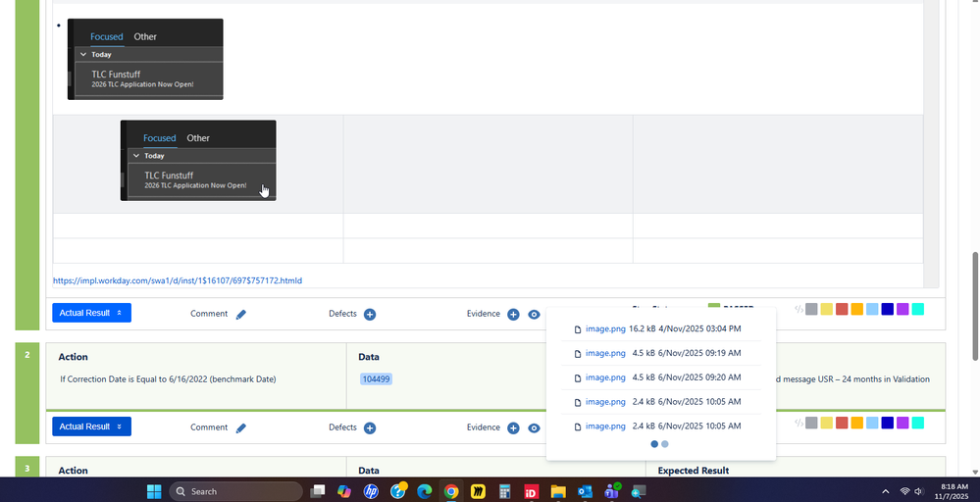Open File Explorer from the taskbar

[558, 491]
